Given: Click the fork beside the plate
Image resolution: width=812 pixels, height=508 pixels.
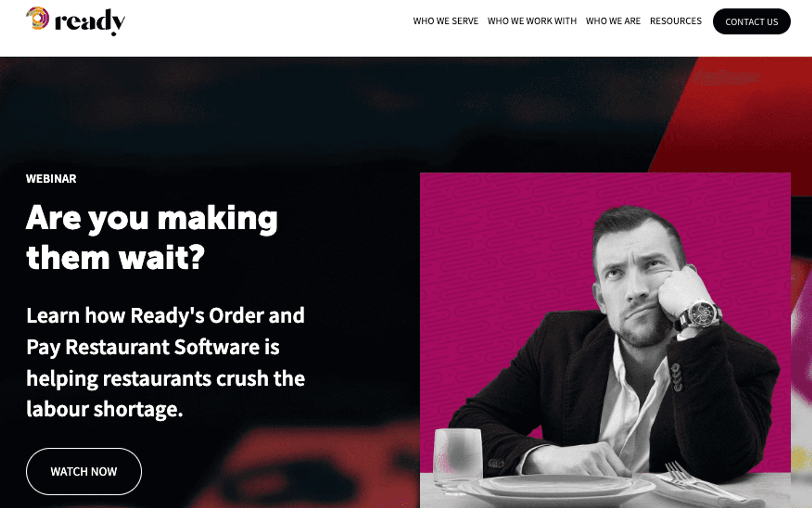Looking at the screenshot, I should click(695, 481).
